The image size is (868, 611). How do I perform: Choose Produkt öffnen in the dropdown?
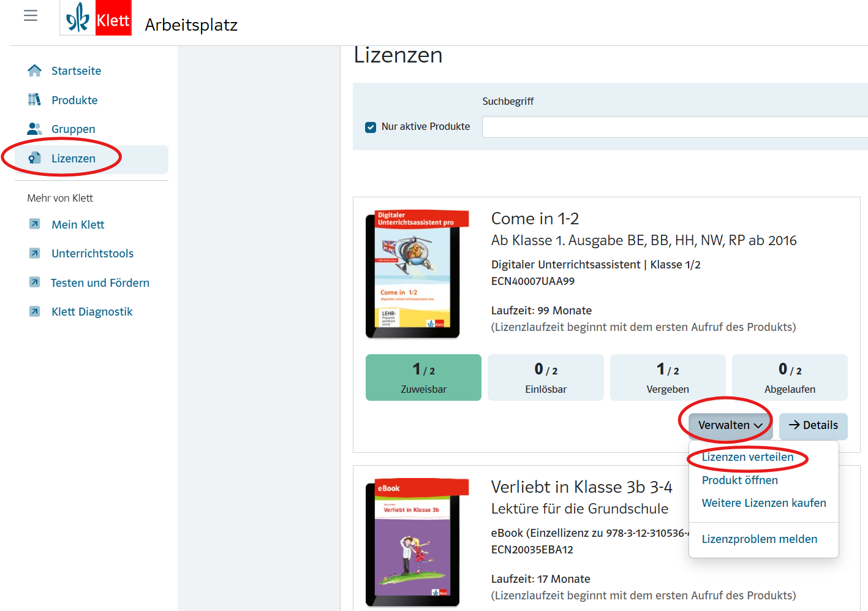tap(739, 480)
